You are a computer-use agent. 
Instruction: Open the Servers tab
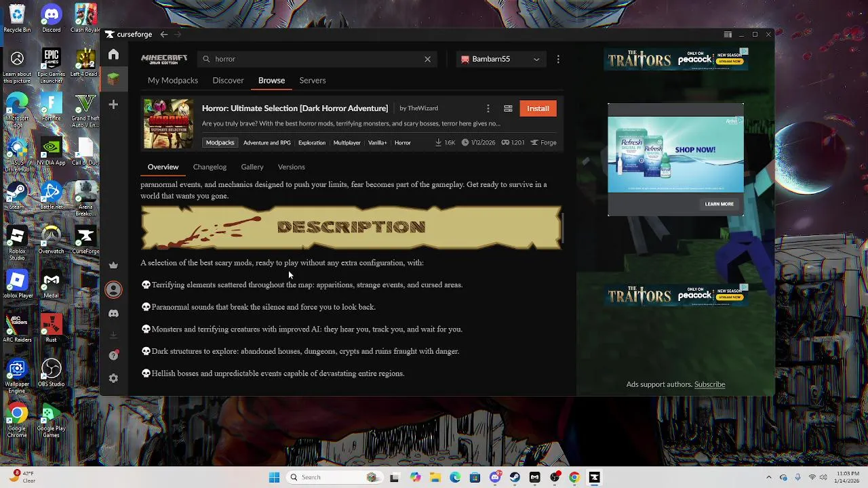pyautogui.click(x=313, y=80)
